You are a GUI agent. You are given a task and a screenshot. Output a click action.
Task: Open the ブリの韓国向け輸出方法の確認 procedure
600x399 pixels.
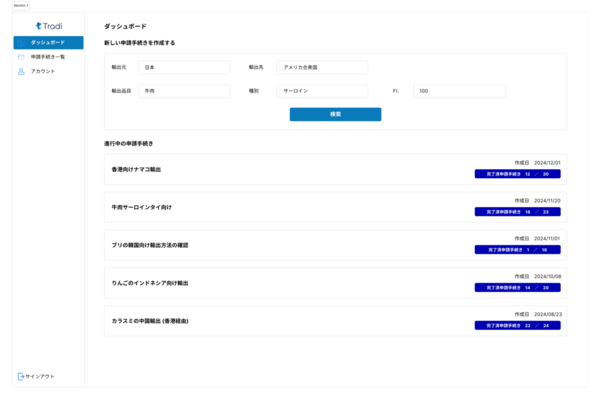(x=335, y=245)
